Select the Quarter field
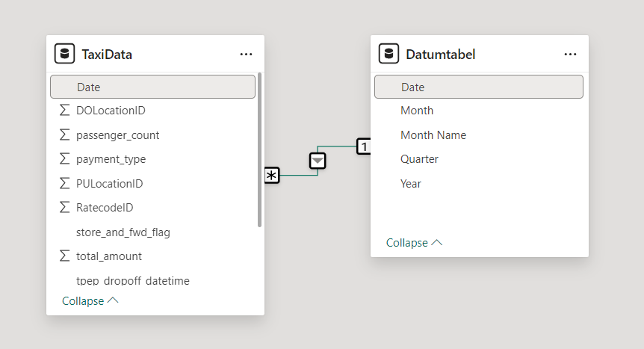This screenshot has height=349, width=644. click(x=419, y=159)
